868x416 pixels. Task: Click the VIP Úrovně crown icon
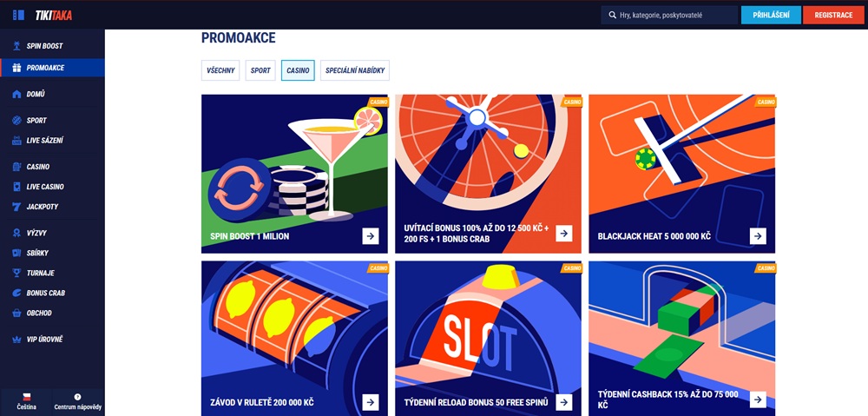[x=16, y=339]
